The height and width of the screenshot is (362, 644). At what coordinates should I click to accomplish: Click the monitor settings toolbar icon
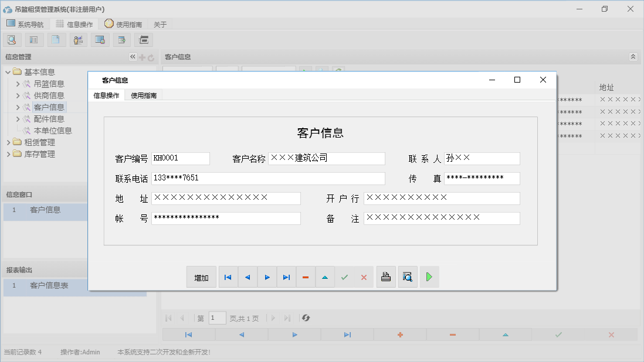pyautogui.click(x=100, y=40)
